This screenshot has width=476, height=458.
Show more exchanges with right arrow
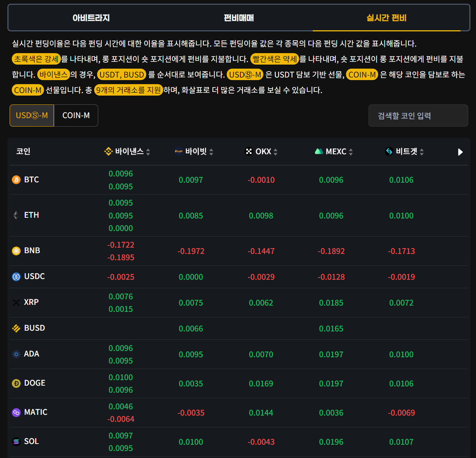pyautogui.click(x=460, y=152)
